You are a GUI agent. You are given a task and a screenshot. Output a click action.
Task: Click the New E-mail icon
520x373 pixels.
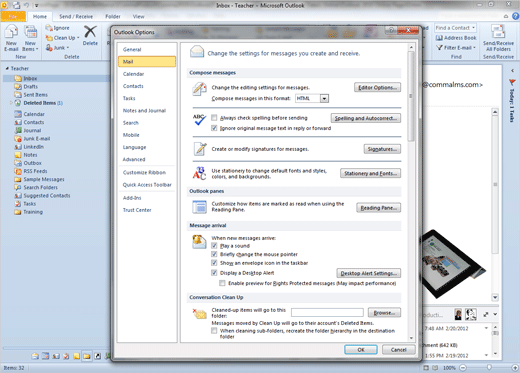click(11, 32)
